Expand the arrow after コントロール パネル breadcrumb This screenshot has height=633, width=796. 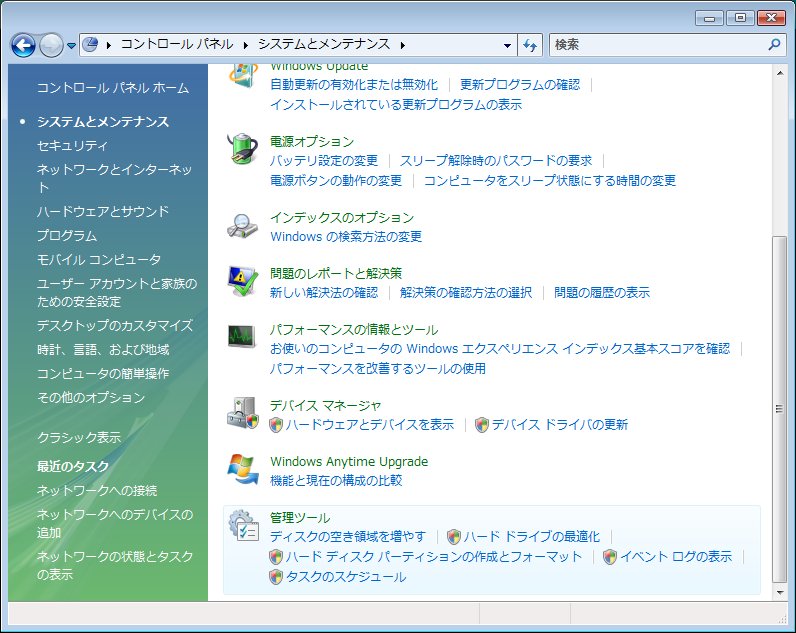pos(246,45)
